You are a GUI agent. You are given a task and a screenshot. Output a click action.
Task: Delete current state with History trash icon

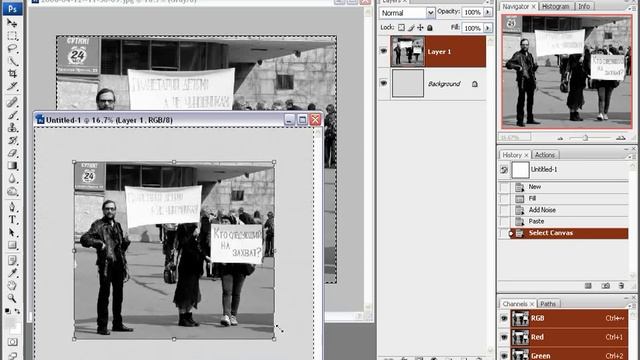coord(621,286)
